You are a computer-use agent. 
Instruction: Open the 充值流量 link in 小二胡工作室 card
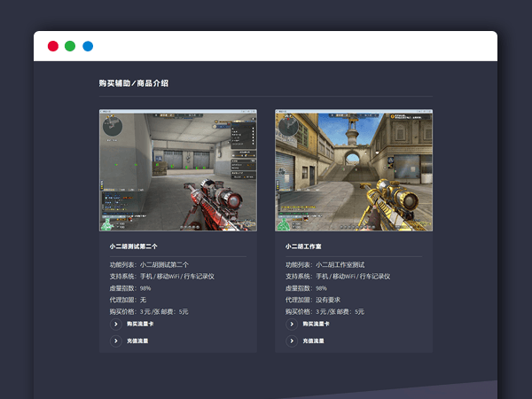pyautogui.click(x=312, y=340)
